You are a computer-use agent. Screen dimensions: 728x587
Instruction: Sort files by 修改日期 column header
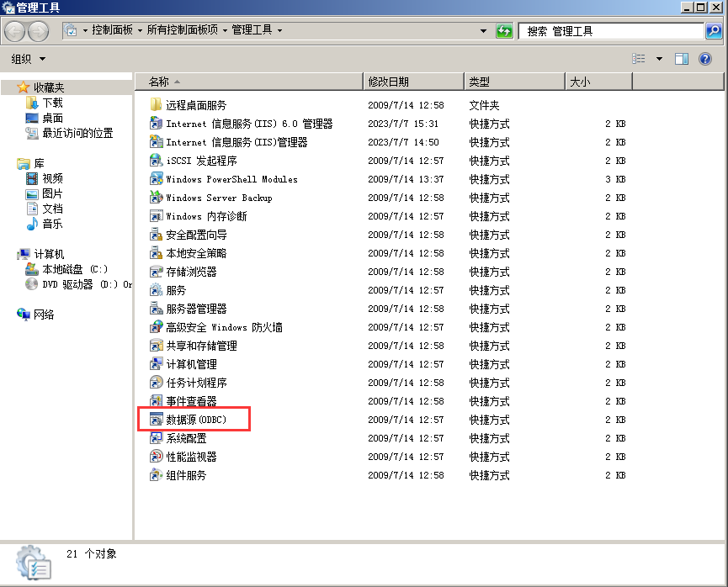click(388, 82)
